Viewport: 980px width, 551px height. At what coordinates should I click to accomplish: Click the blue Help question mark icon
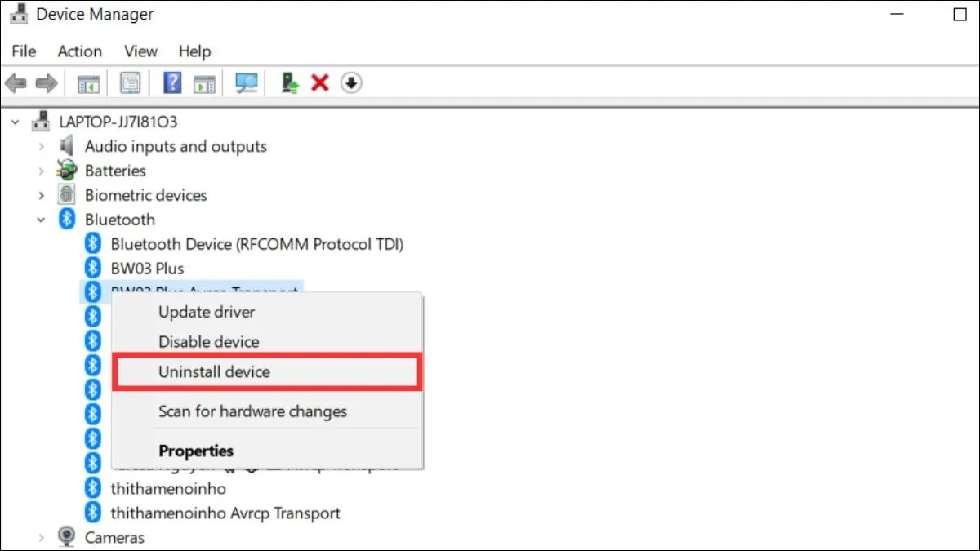pyautogui.click(x=172, y=83)
